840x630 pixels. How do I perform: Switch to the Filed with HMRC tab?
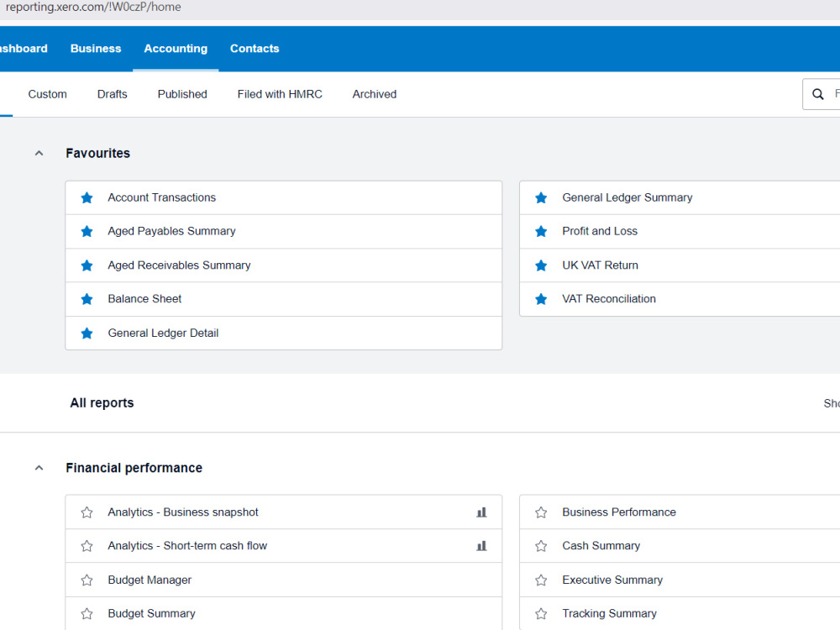point(280,94)
